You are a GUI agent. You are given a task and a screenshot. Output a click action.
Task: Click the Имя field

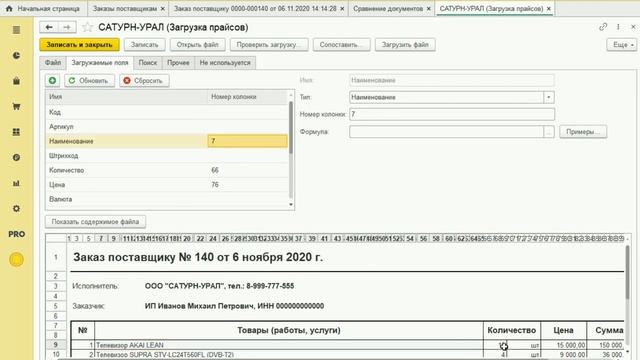[452, 80]
